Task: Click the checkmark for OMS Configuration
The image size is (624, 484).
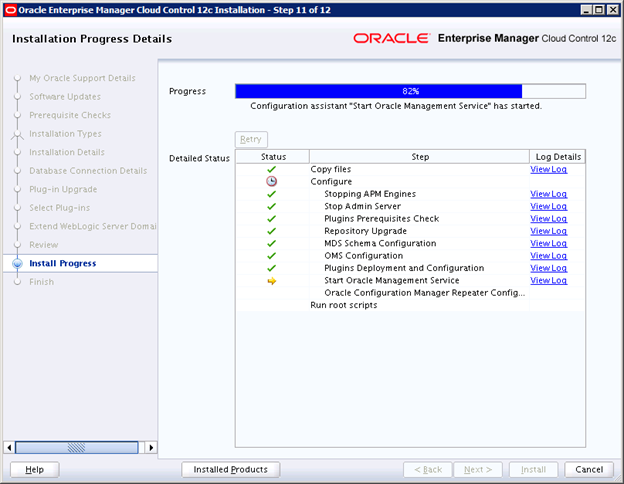Action: [x=271, y=256]
